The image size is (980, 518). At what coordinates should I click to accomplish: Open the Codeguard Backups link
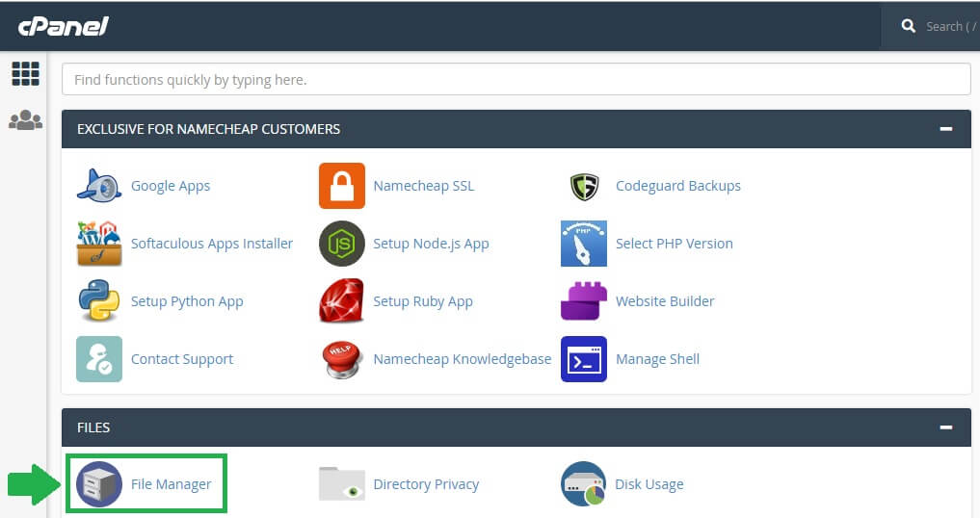point(678,186)
